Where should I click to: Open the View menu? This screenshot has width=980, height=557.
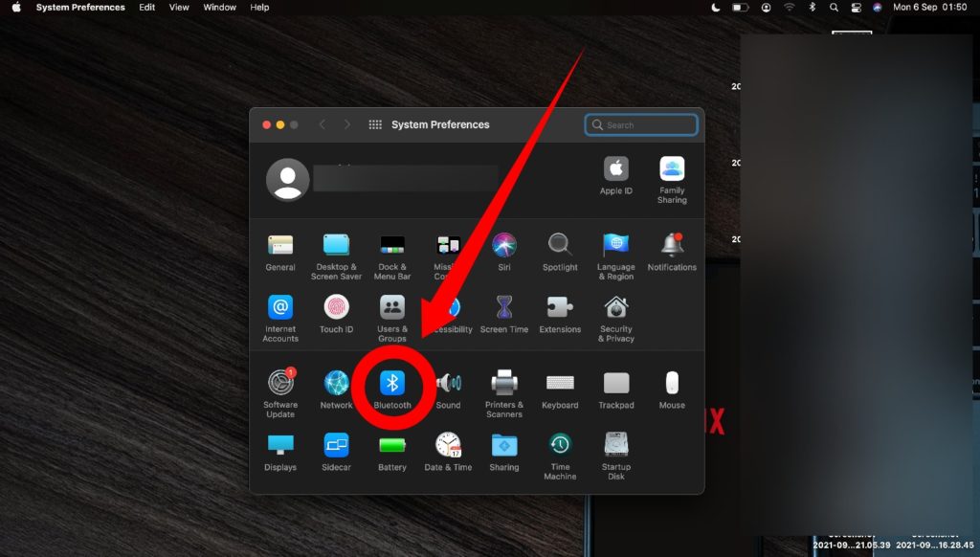(179, 8)
